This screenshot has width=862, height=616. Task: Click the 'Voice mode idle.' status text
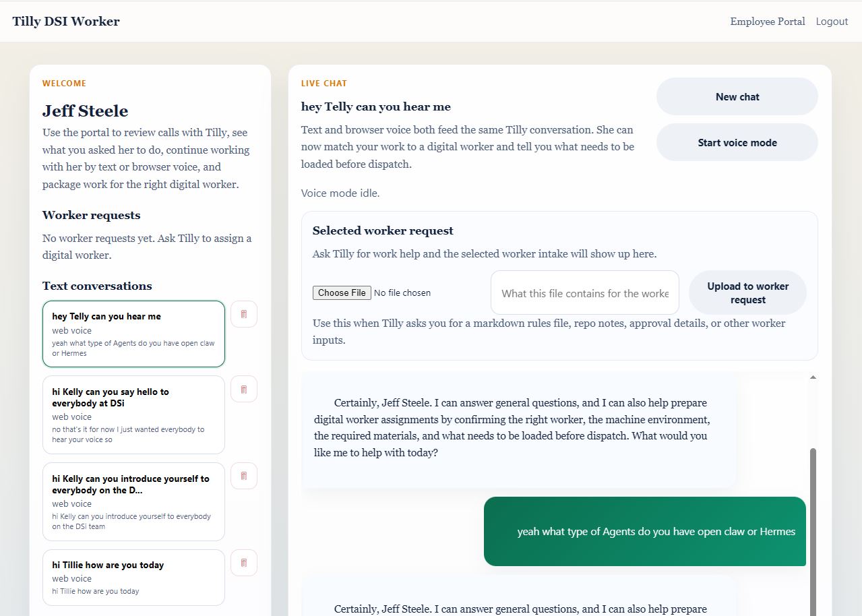click(x=340, y=193)
